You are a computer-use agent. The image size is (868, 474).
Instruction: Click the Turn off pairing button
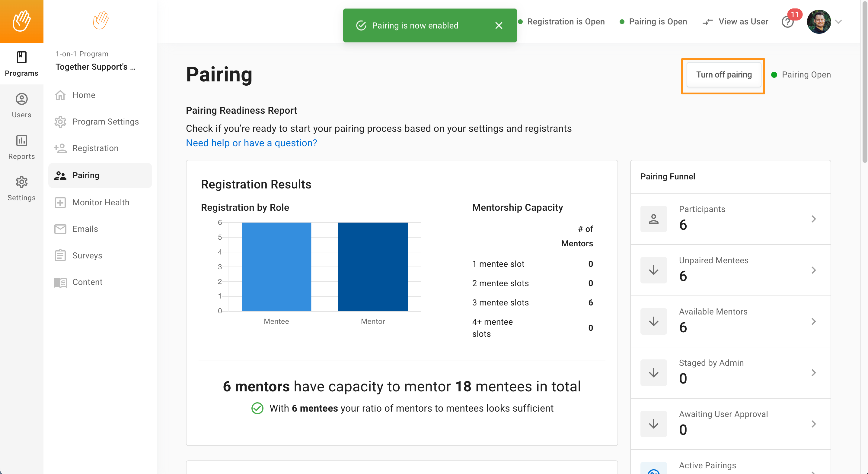click(724, 75)
